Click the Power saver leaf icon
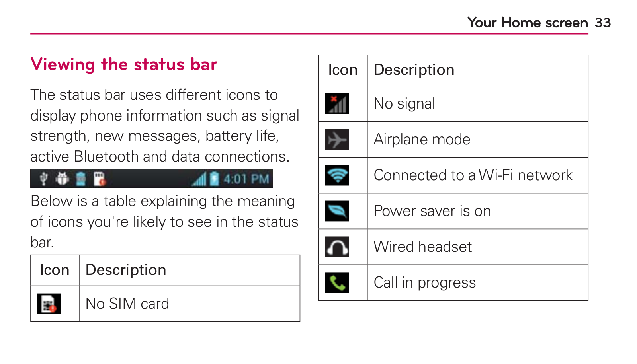 click(x=337, y=211)
